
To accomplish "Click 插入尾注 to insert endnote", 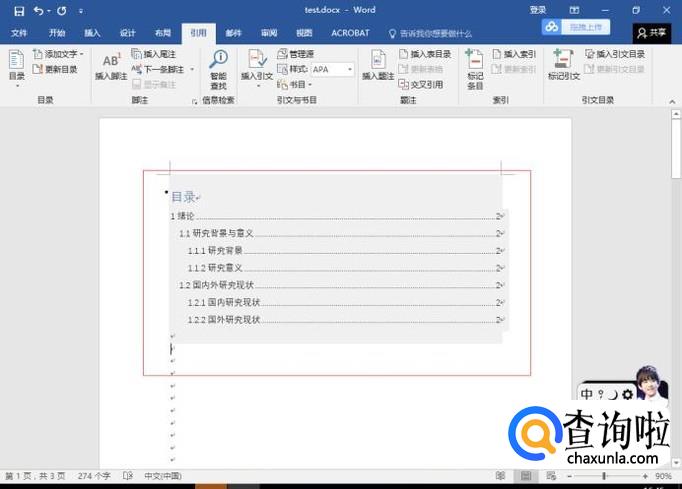I will pyautogui.click(x=154, y=54).
